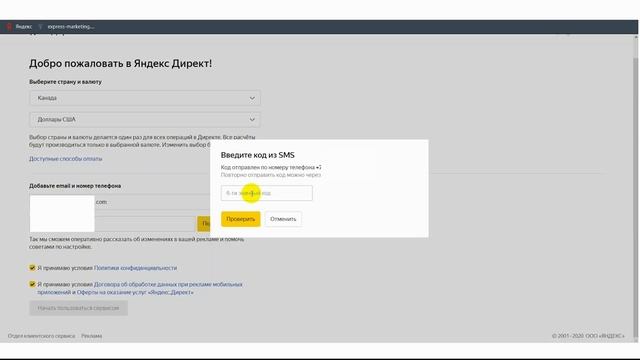Click the Добро пожаловать в Яндекс Директ heading
The height and width of the screenshot is (360, 640).
click(120, 64)
